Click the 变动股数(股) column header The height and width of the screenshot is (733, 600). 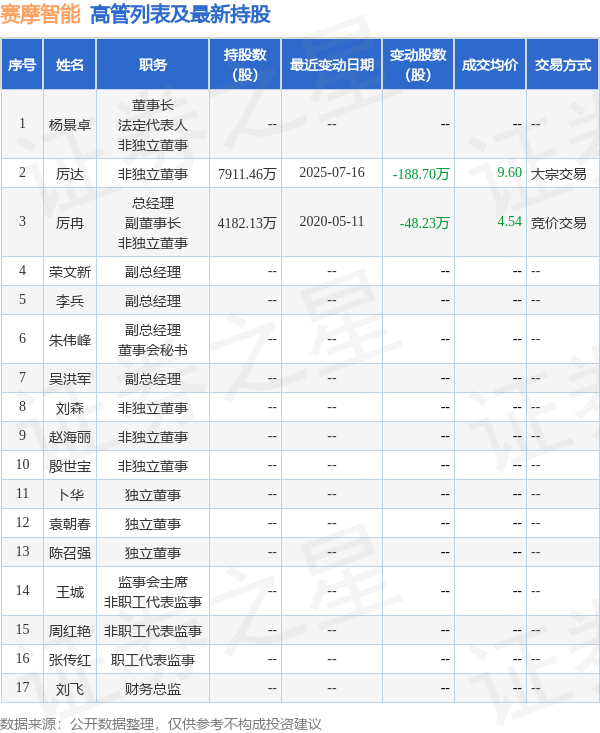pos(418,65)
